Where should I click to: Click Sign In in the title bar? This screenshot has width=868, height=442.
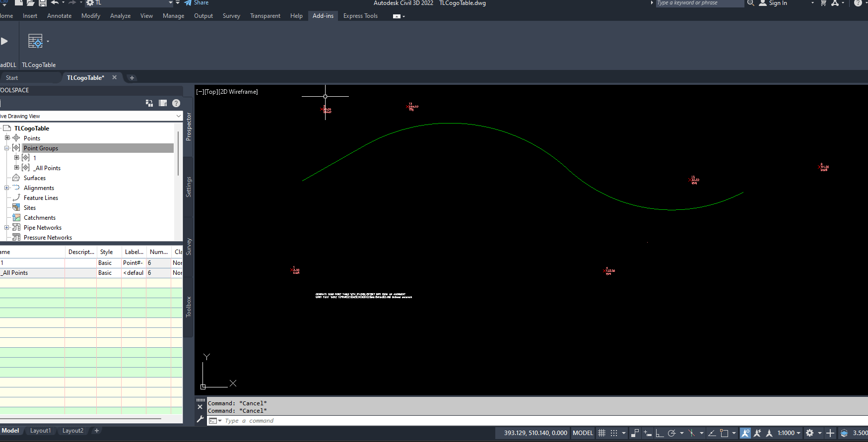778,3
